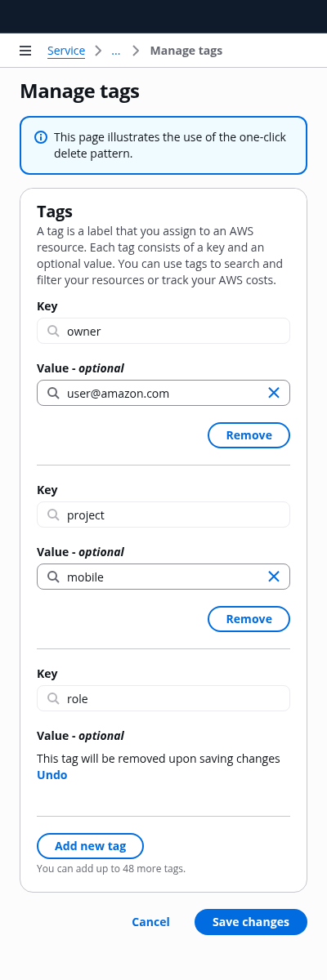Viewport: 327px width, 980px height.
Task: Focus the role key input field
Action: click(x=163, y=698)
